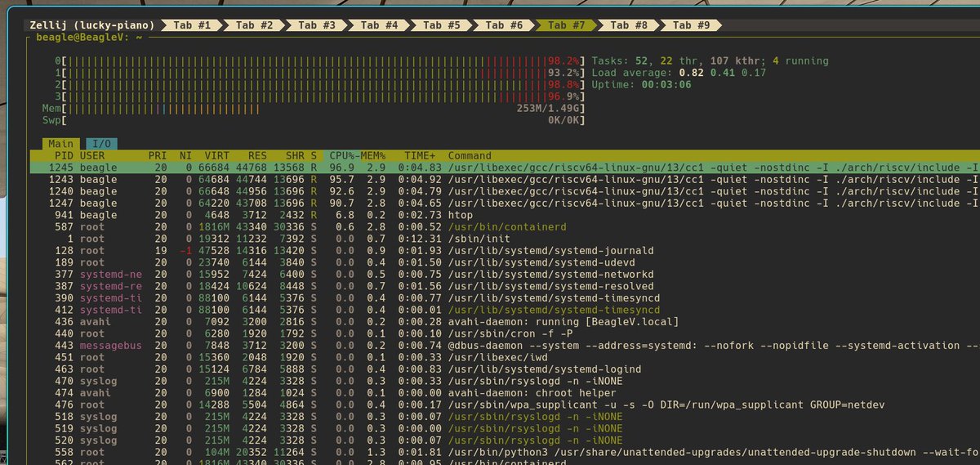Screen dimensions: 980x465
Task: Select rsyslogd process row PID 470
Action: point(505,381)
